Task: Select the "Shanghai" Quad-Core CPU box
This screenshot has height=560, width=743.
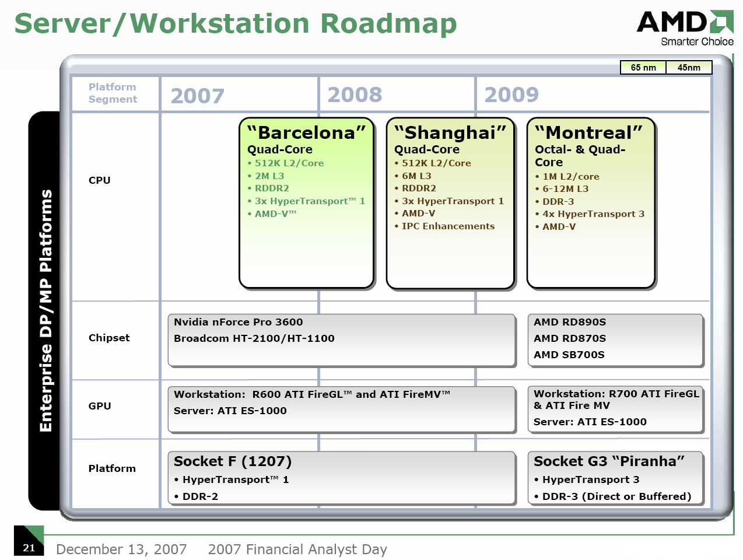Action: [450, 203]
